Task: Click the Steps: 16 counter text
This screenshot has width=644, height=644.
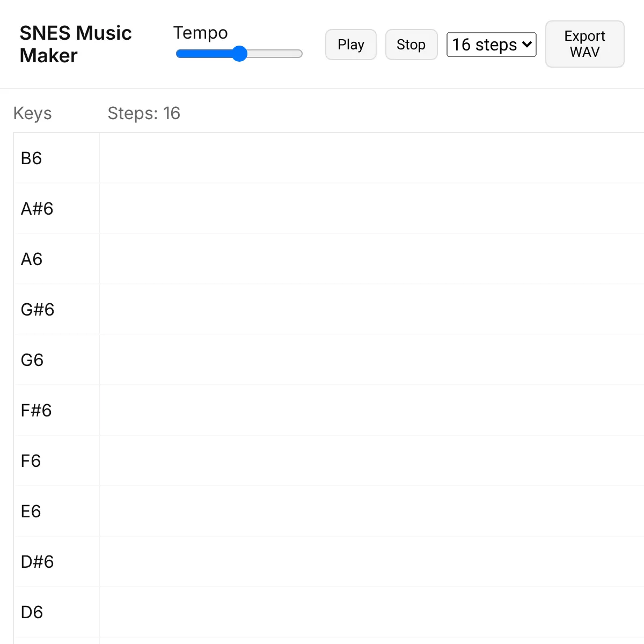Action: coord(144,113)
